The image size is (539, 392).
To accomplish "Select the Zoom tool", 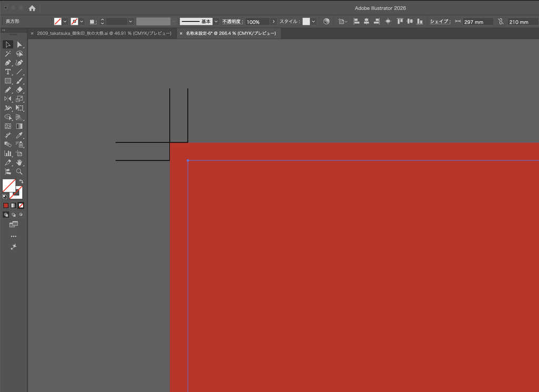I will point(19,172).
